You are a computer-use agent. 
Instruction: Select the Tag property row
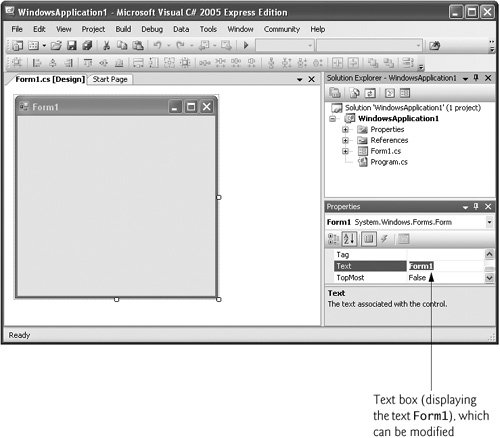(409, 255)
